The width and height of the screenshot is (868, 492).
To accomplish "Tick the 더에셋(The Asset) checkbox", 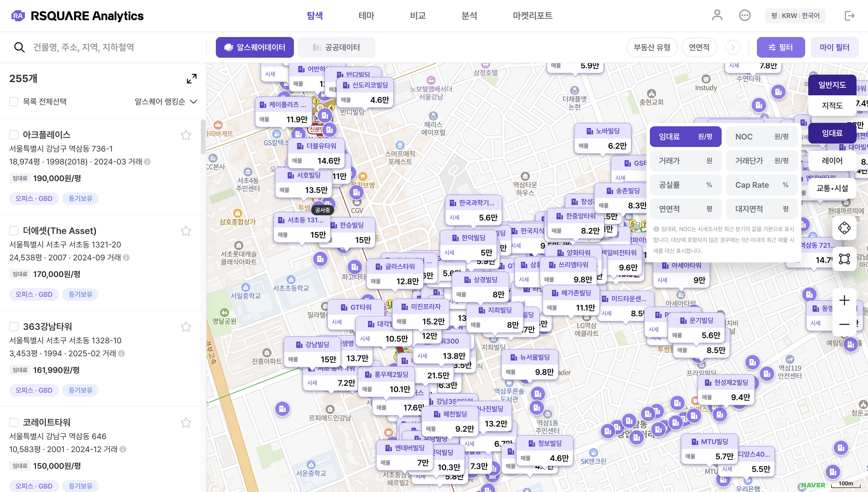I will (14, 231).
